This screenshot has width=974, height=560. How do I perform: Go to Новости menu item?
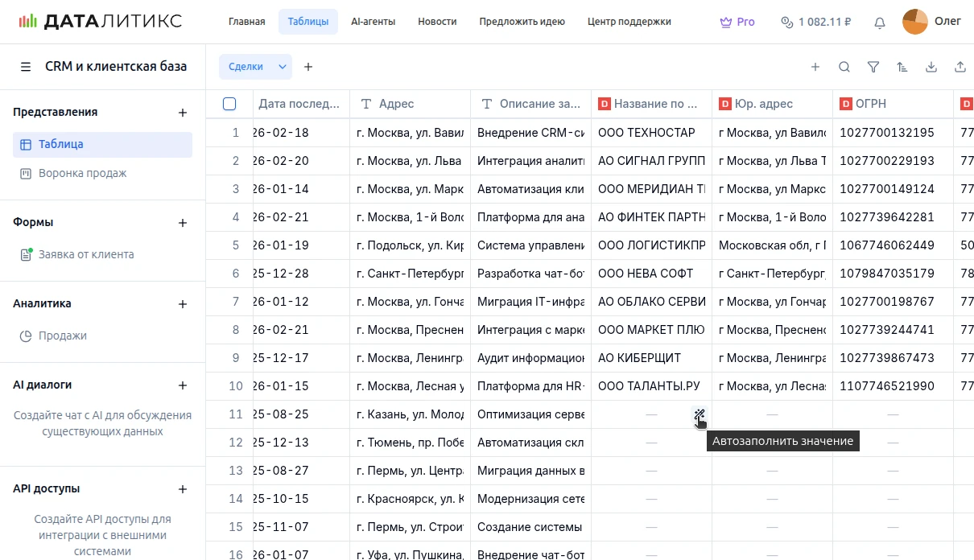coord(437,22)
